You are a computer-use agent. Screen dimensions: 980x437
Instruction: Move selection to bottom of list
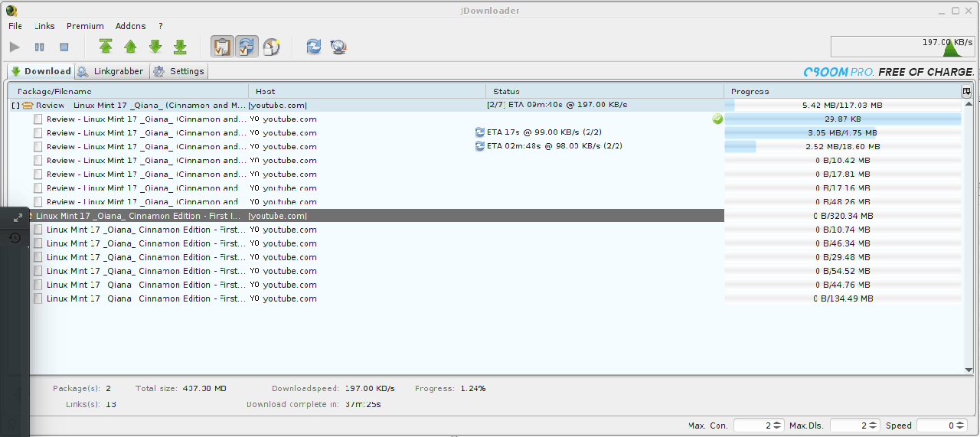point(180,47)
